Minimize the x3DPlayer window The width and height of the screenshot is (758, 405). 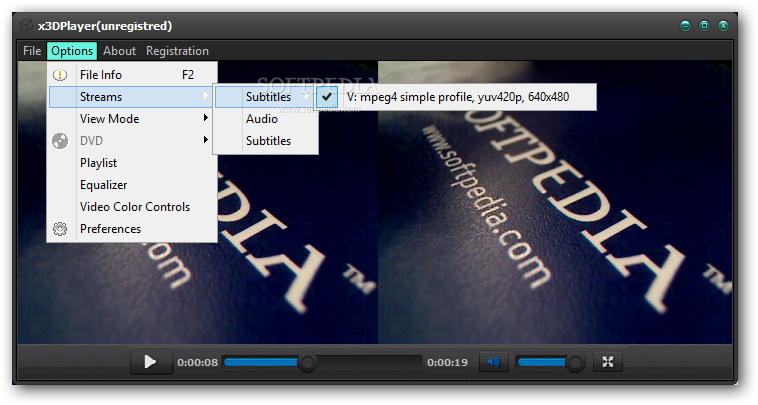pos(685,26)
